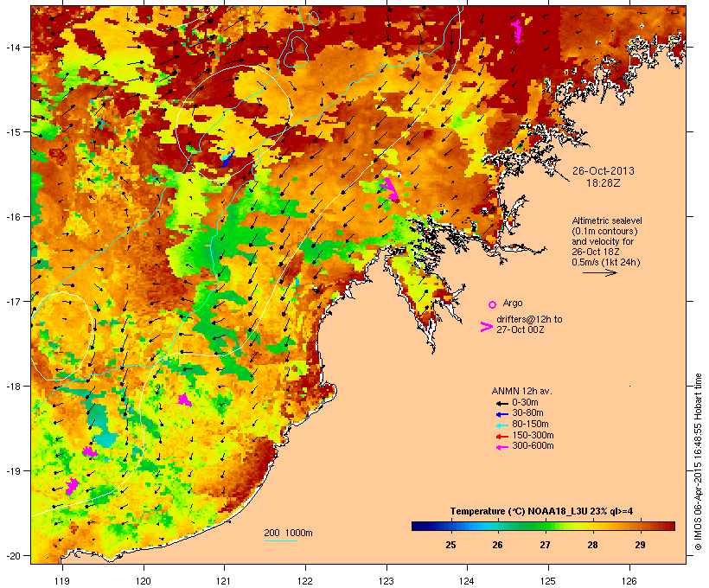Click the '300-600m' depth label
709x588 pixels.
point(533,446)
